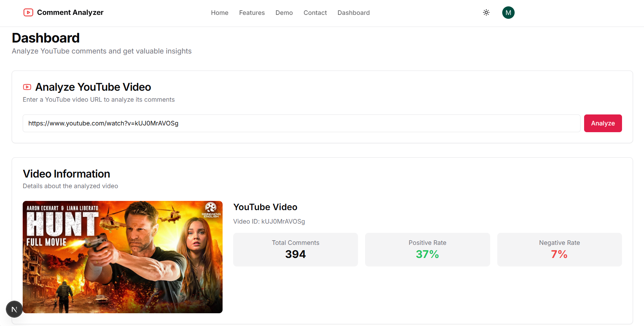Open the user avatar menu marked M
Screen dimensions: 644x326
(x=508, y=12)
